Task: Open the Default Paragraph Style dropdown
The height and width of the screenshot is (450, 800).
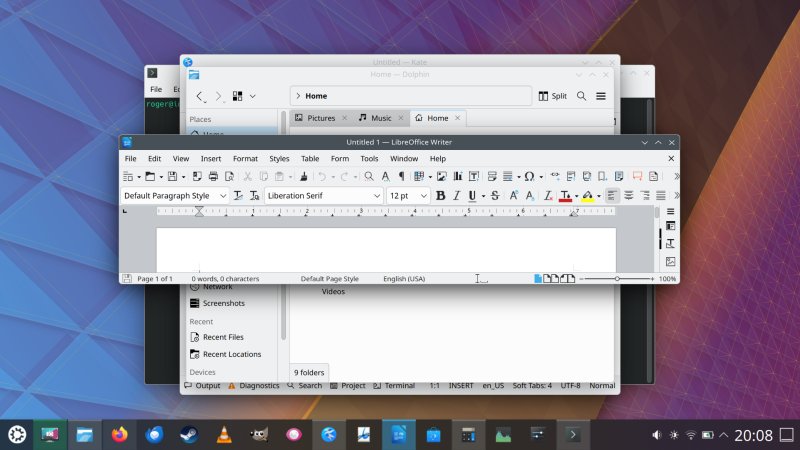Action: tap(223, 196)
